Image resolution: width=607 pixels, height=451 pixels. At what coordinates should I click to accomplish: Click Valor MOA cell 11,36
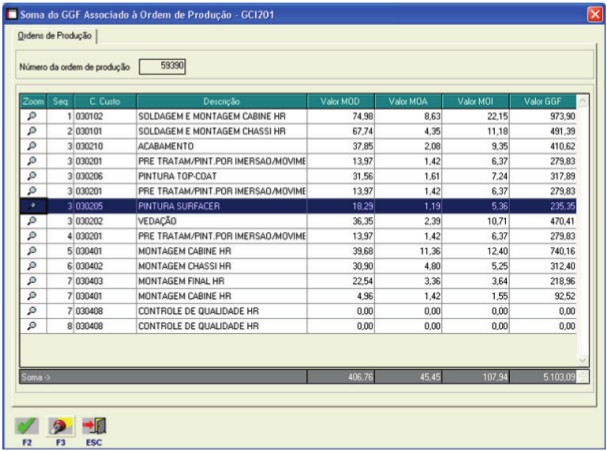click(408, 251)
